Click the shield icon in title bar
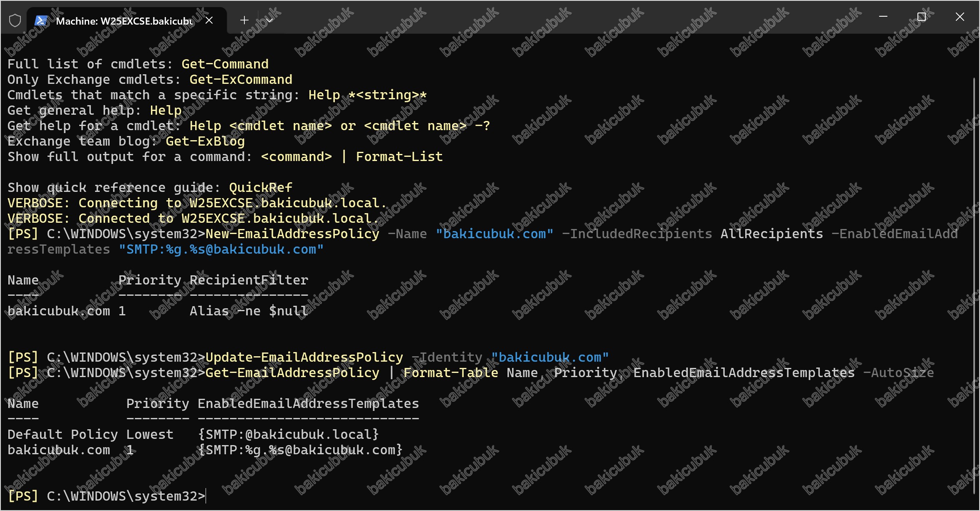The height and width of the screenshot is (511, 980). (15, 20)
